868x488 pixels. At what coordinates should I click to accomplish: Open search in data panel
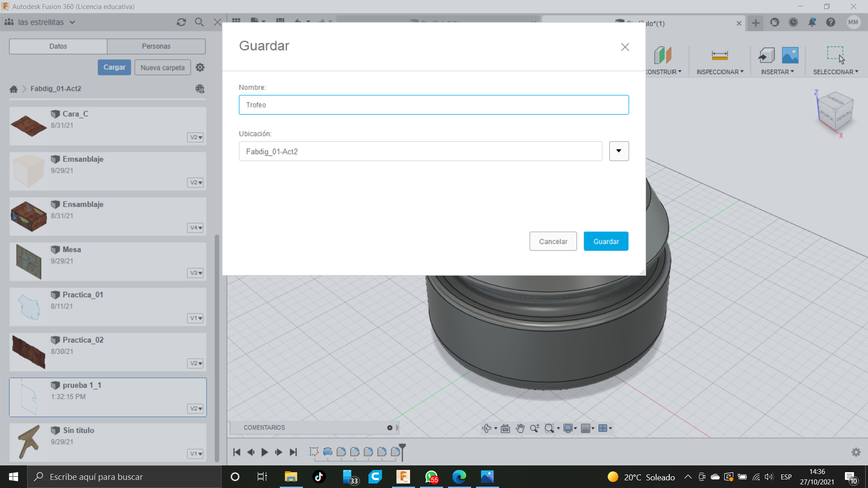point(199,22)
